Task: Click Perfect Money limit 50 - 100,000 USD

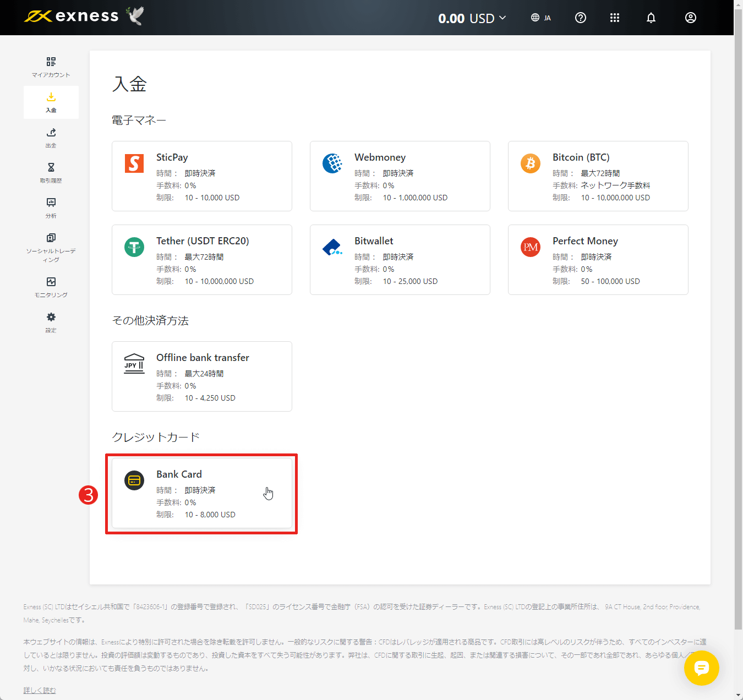Action: 610,281
